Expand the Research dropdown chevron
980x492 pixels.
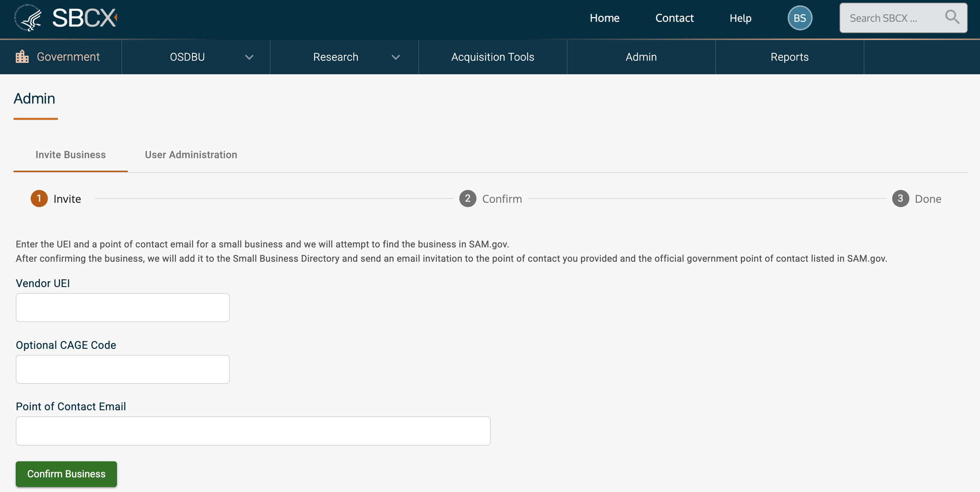pyautogui.click(x=396, y=57)
